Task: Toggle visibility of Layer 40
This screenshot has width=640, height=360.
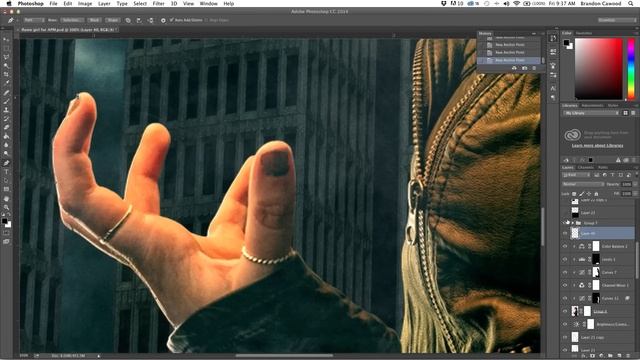Action: (x=565, y=233)
